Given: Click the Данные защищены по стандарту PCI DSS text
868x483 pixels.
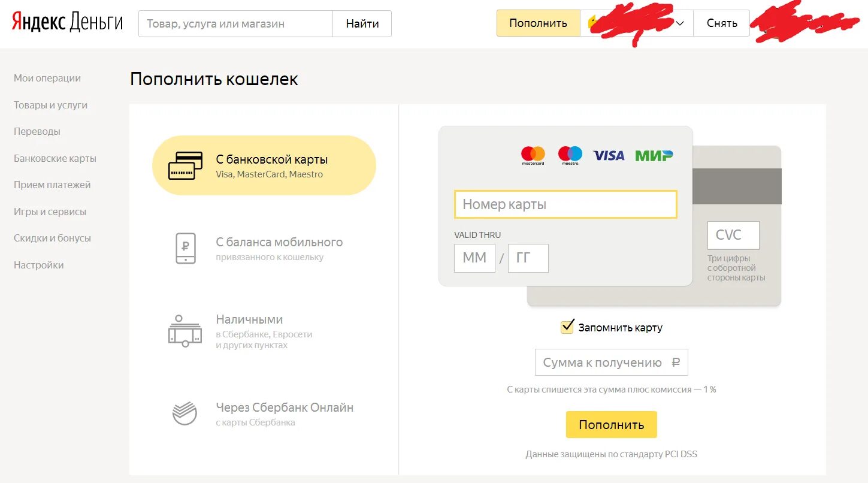Looking at the screenshot, I should coord(612,454).
